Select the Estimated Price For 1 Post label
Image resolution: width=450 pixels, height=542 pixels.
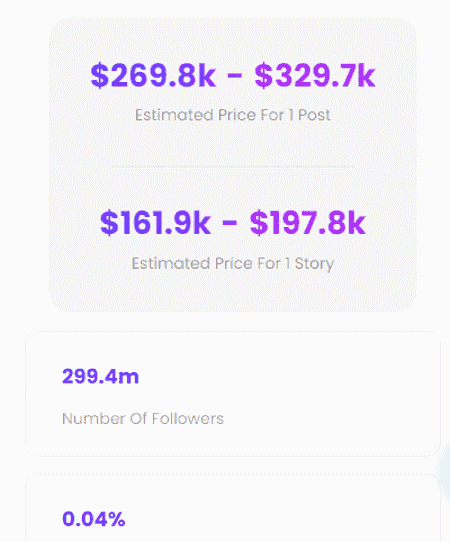pos(233,115)
